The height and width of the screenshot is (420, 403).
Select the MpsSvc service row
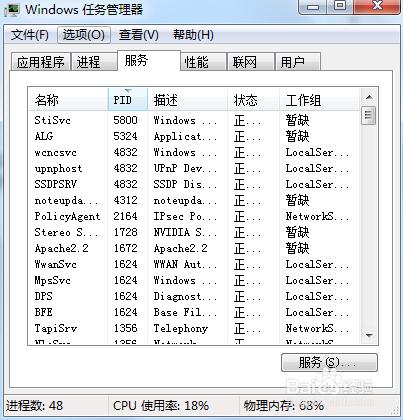[x=194, y=280]
